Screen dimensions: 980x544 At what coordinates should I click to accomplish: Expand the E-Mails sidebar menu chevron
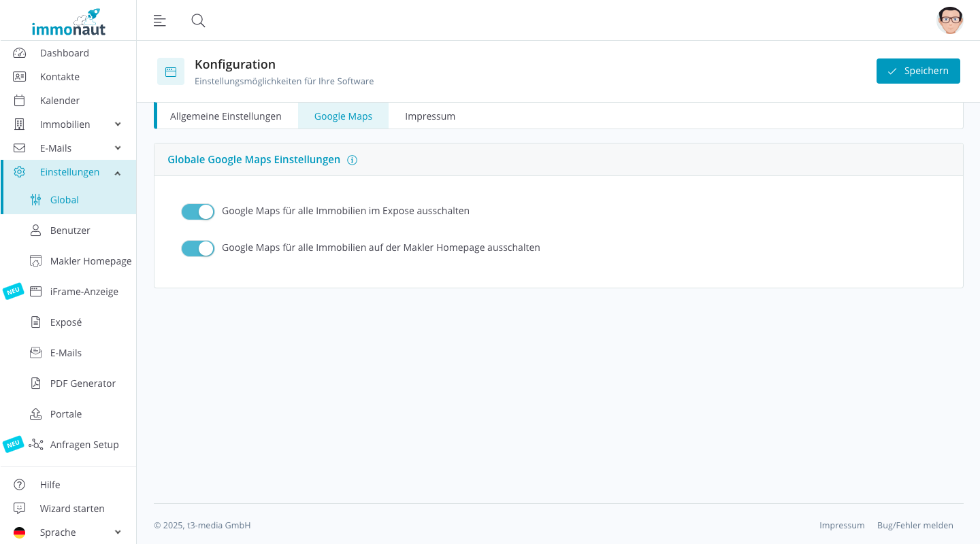[x=118, y=148]
